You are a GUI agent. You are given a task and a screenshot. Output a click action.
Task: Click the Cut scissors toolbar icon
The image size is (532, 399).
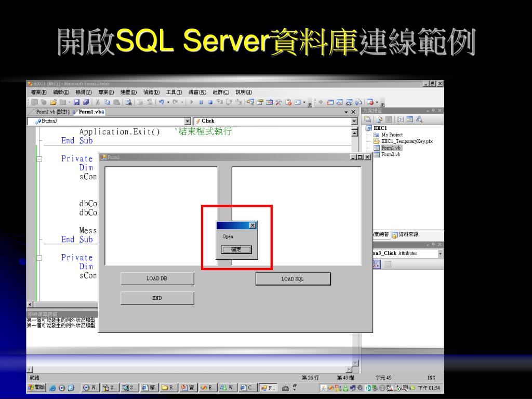pyautogui.click(x=97, y=102)
